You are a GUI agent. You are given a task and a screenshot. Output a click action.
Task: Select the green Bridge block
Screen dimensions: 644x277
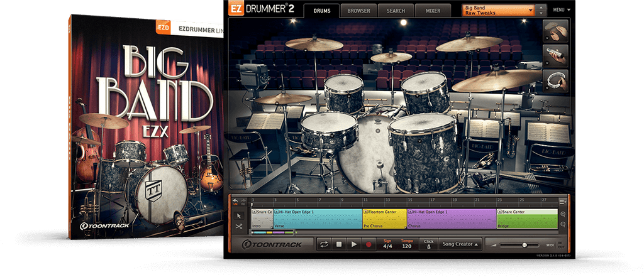point(528,219)
